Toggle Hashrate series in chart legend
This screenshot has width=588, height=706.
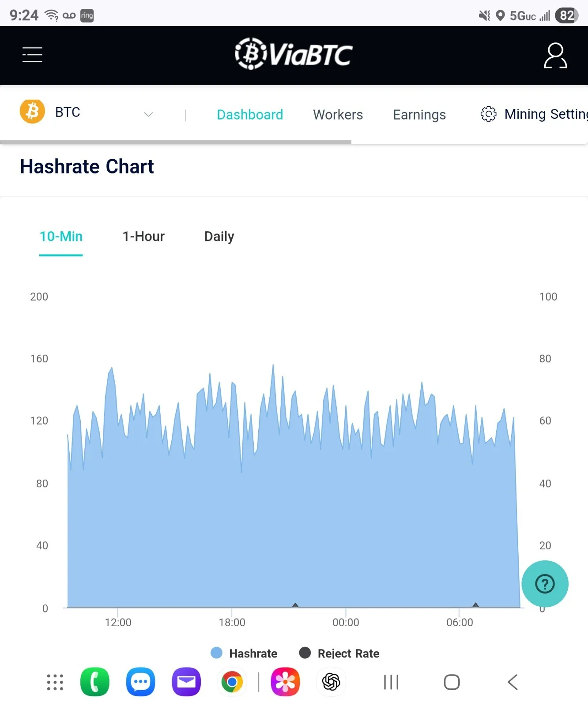pos(244,653)
